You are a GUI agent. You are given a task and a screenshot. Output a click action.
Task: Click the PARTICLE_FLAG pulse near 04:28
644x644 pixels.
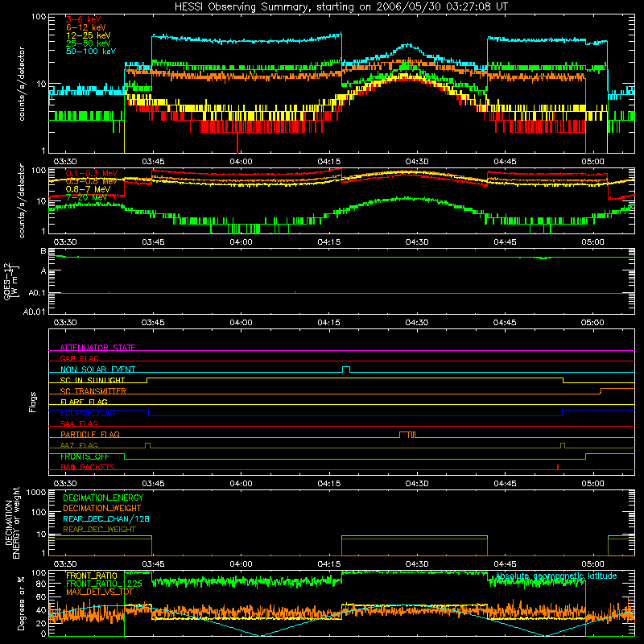coord(407,435)
